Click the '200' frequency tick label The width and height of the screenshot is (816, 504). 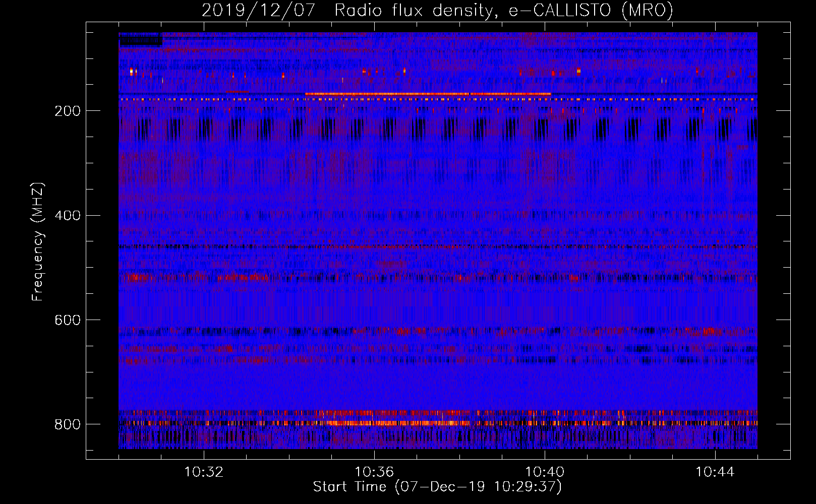tap(68, 111)
